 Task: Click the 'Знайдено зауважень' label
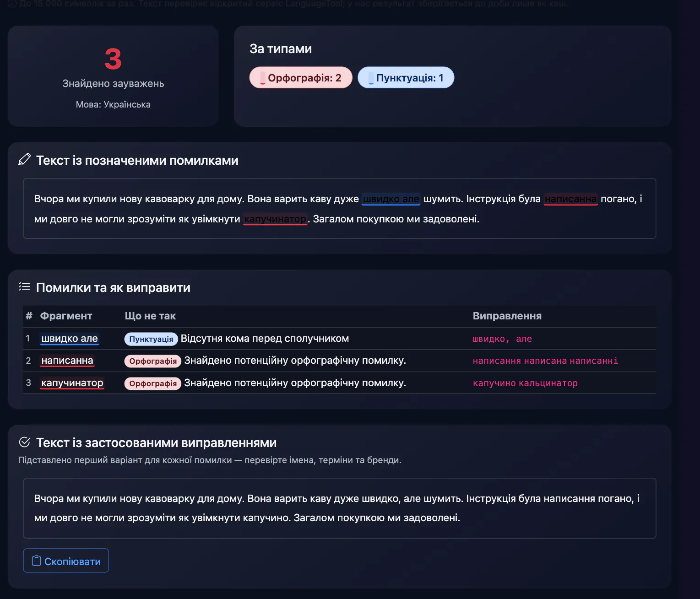click(113, 84)
